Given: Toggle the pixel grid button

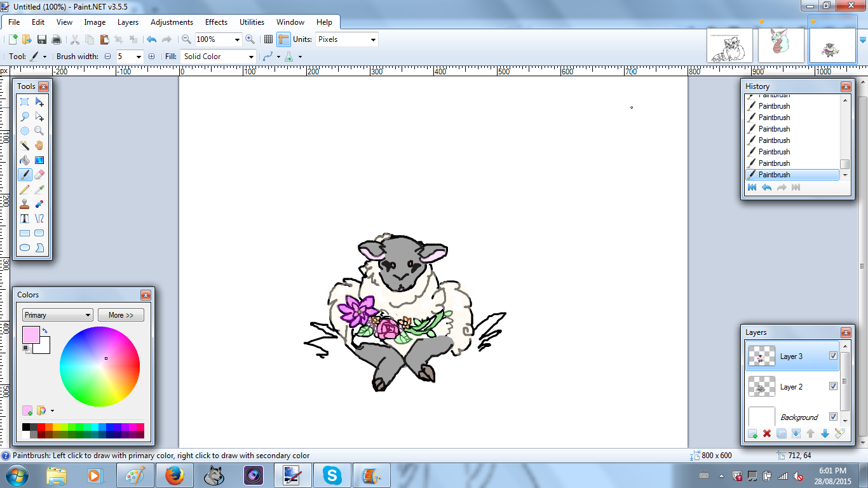Looking at the screenshot, I should tap(269, 39).
